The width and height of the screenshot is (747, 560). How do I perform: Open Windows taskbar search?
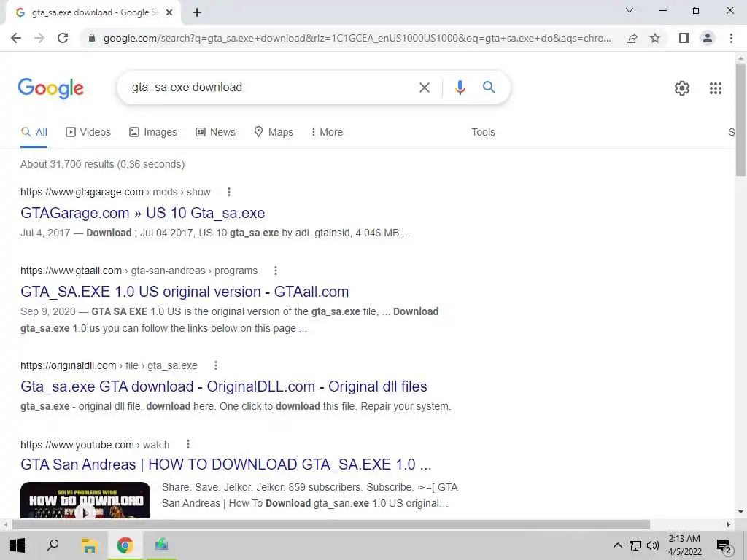tap(53, 545)
